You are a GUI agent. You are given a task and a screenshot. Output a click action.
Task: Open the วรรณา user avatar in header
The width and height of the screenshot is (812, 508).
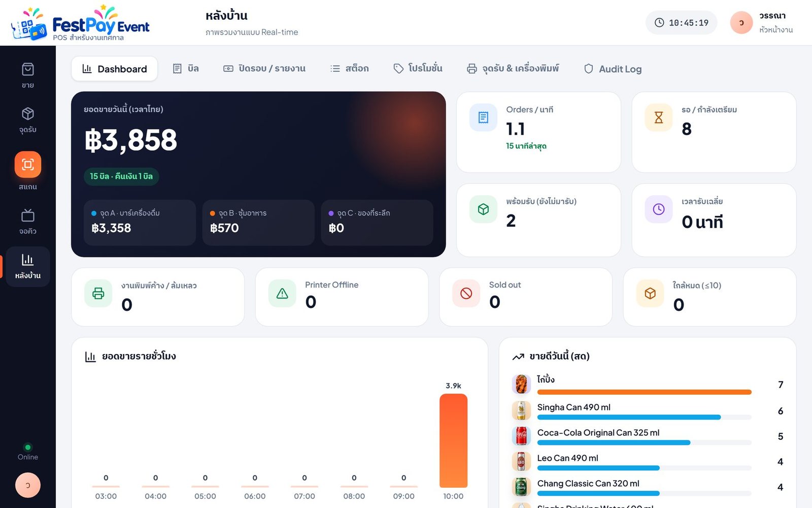(741, 23)
